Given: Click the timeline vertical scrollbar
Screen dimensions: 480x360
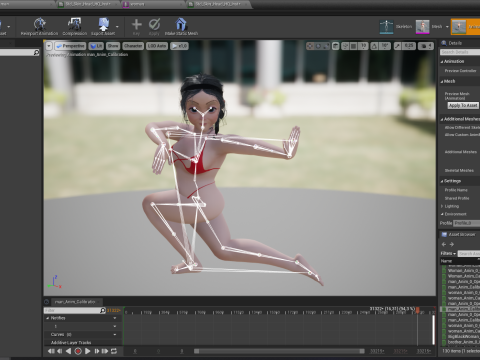Looking at the screenshot, I should click(x=433, y=329).
